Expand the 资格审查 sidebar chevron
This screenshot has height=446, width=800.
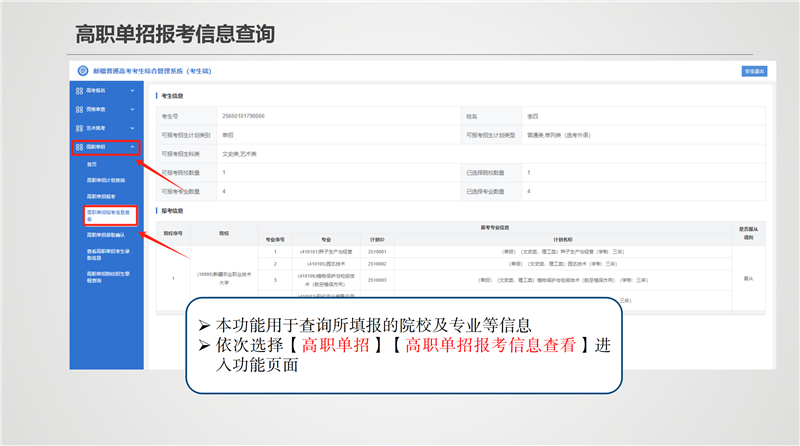tap(132, 109)
